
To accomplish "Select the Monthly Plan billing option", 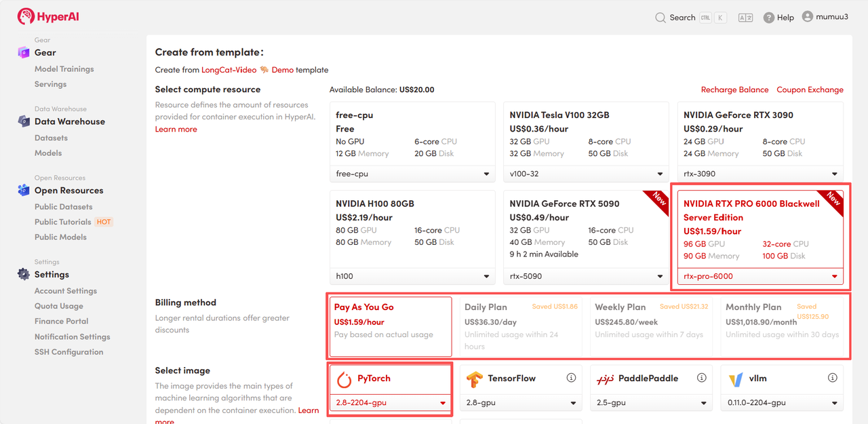I will tap(782, 326).
